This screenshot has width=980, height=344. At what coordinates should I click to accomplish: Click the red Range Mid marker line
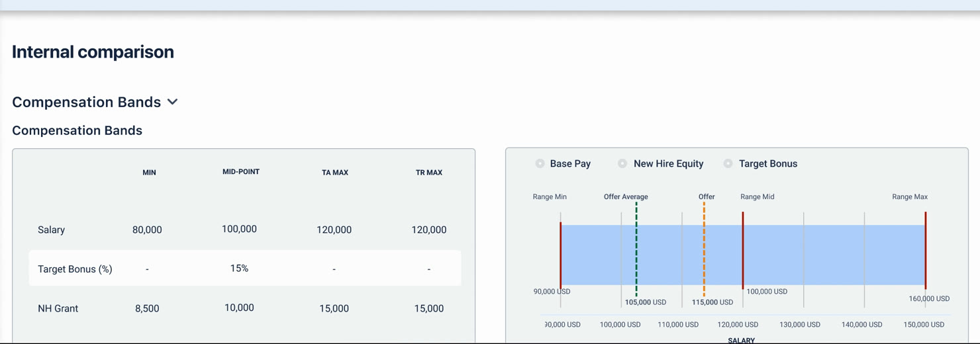pos(743,250)
